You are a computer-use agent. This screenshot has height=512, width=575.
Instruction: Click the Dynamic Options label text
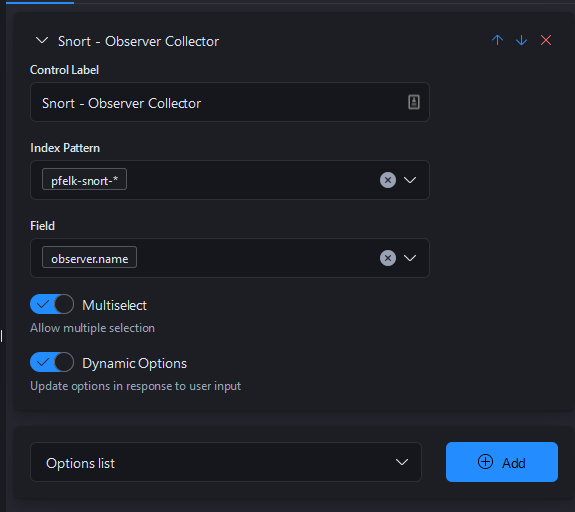point(135,363)
